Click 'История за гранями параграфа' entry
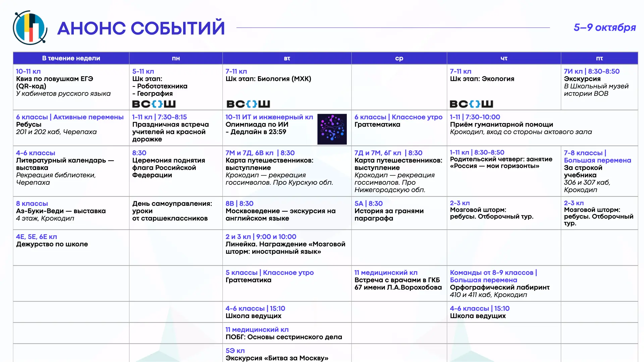The height and width of the screenshot is (362, 644). tap(389, 215)
